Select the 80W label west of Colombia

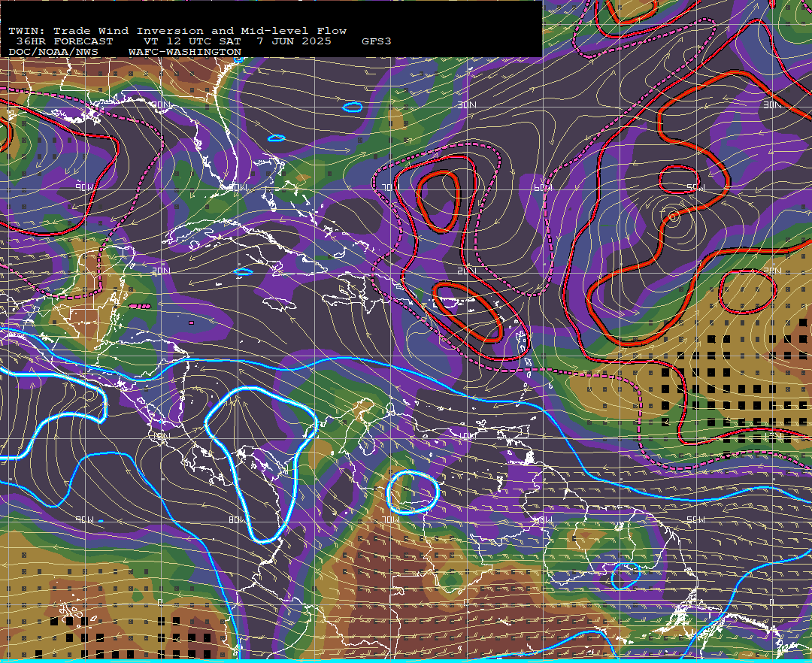[238, 519]
